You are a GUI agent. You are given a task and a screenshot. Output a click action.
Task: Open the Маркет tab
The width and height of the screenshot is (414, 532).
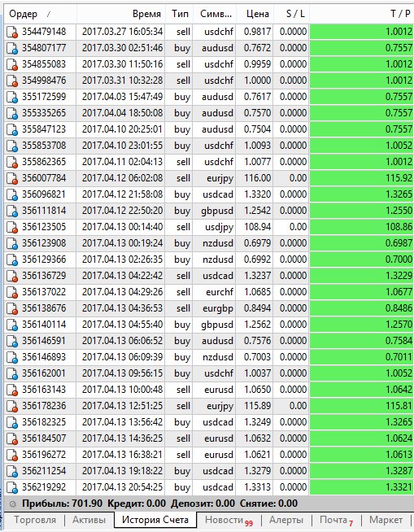click(x=386, y=520)
